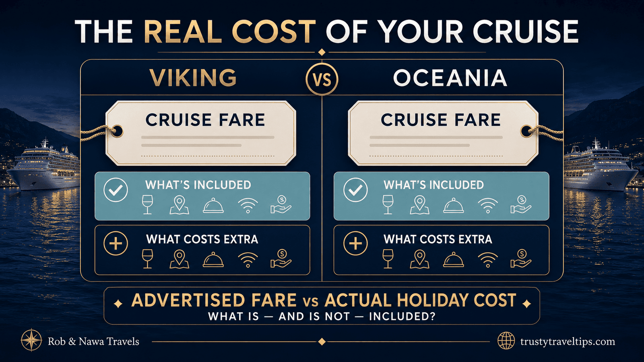Click the Viking Cruise Fare price tag
This screenshot has height=362, width=644.
[x=200, y=133]
